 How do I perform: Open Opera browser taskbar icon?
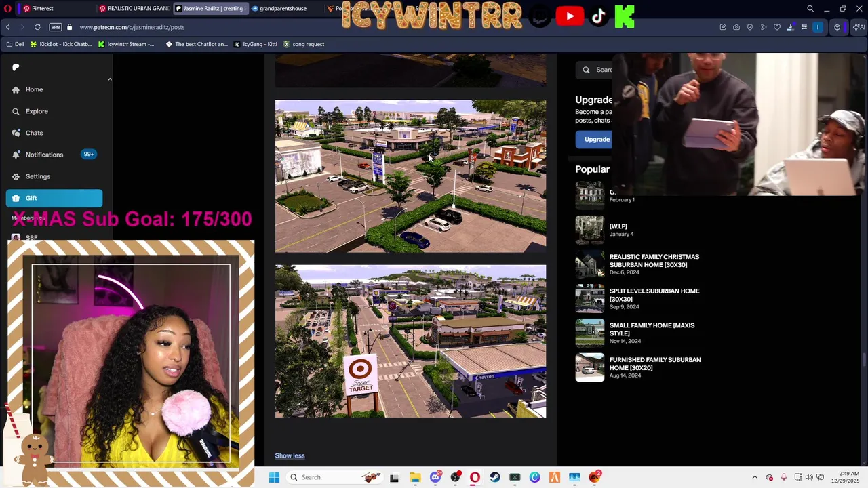pyautogui.click(x=475, y=477)
